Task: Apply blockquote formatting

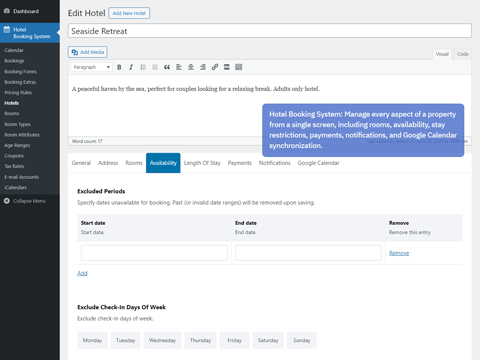Action: [x=167, y=67]
